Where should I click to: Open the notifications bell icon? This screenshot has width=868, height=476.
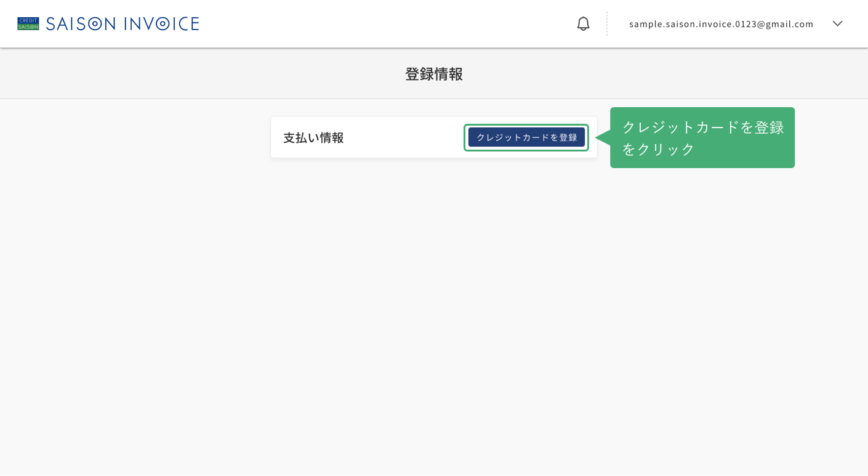click(x=583, y=24)
